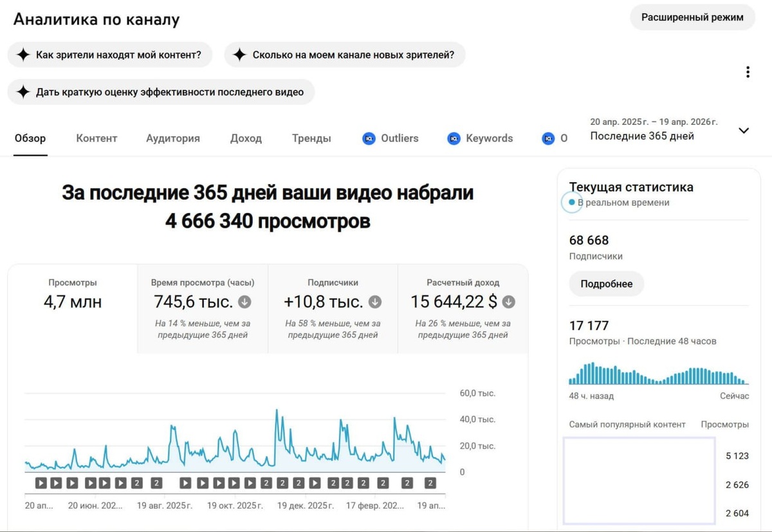Screen dimensions: 772x532
Task: Select the Просмотры 4,7 млн metric card
Action: pos(73,309)
